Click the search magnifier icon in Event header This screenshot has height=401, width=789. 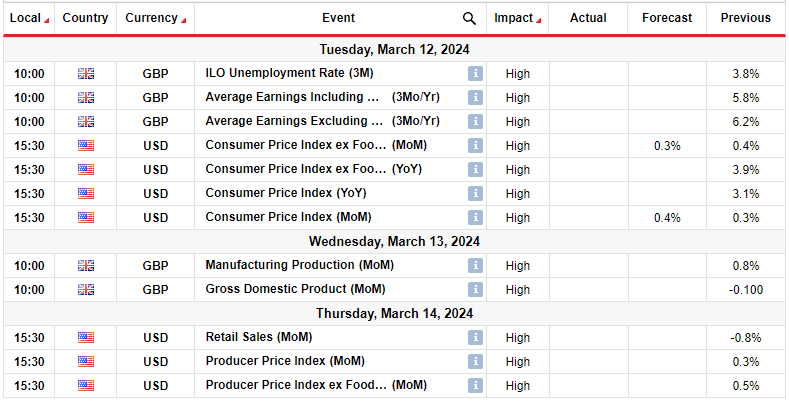(x=470, y=18)
